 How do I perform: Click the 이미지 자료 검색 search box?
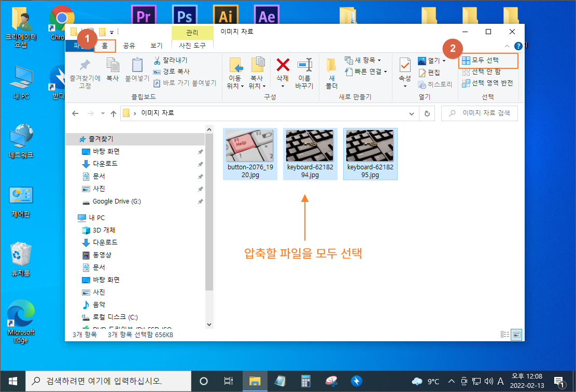click(x=480, y=113)
